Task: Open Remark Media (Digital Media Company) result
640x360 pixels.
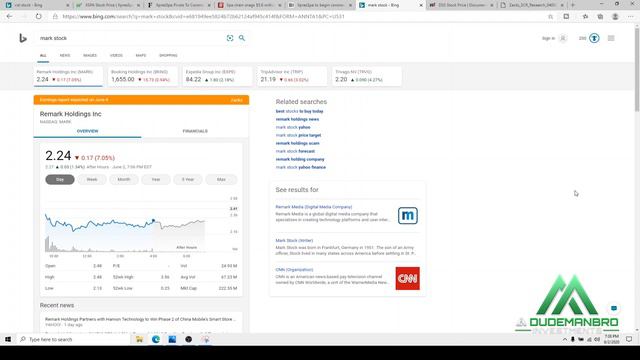Action: click(313, 207)
